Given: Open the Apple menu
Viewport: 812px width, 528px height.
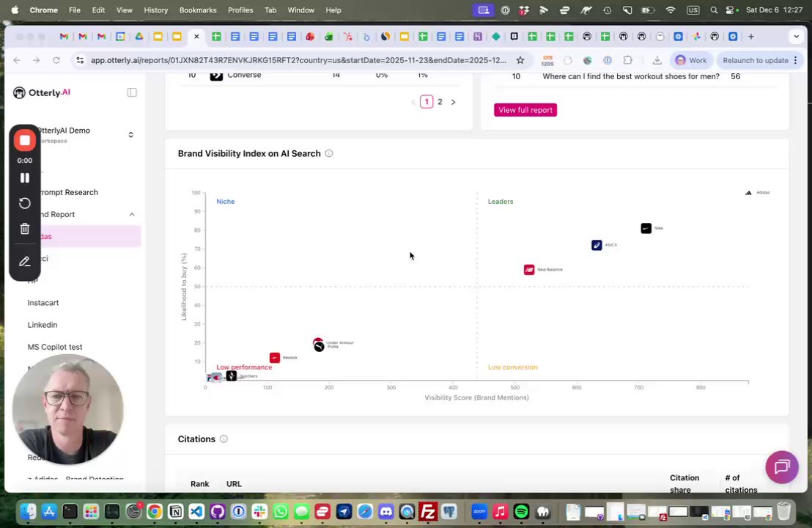Looking at the screenshot, I should point(15,10).
